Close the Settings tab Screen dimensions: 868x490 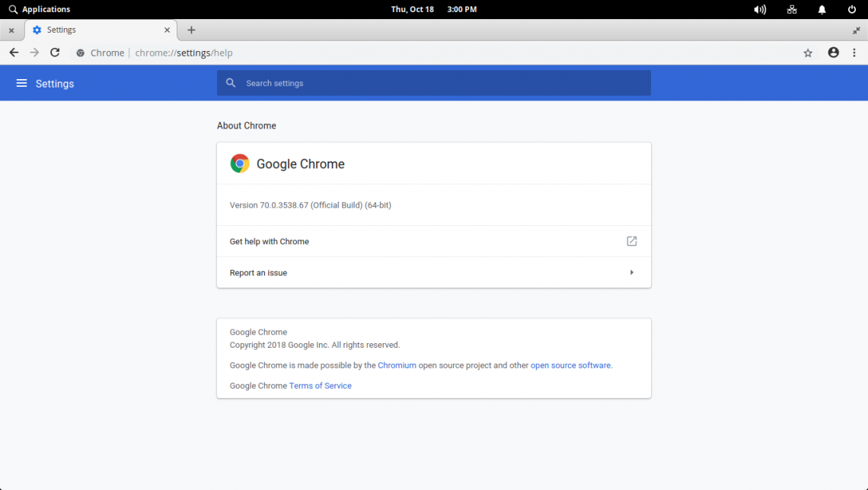coord(168,30)
